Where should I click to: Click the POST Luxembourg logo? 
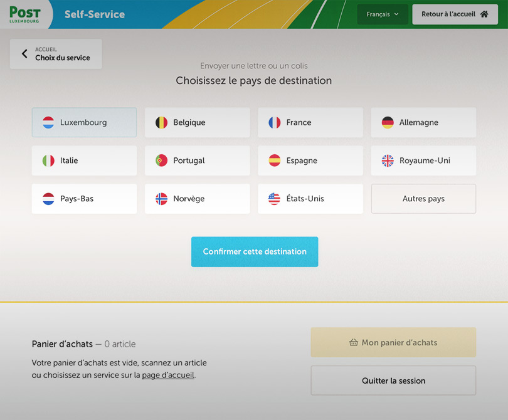24,14
